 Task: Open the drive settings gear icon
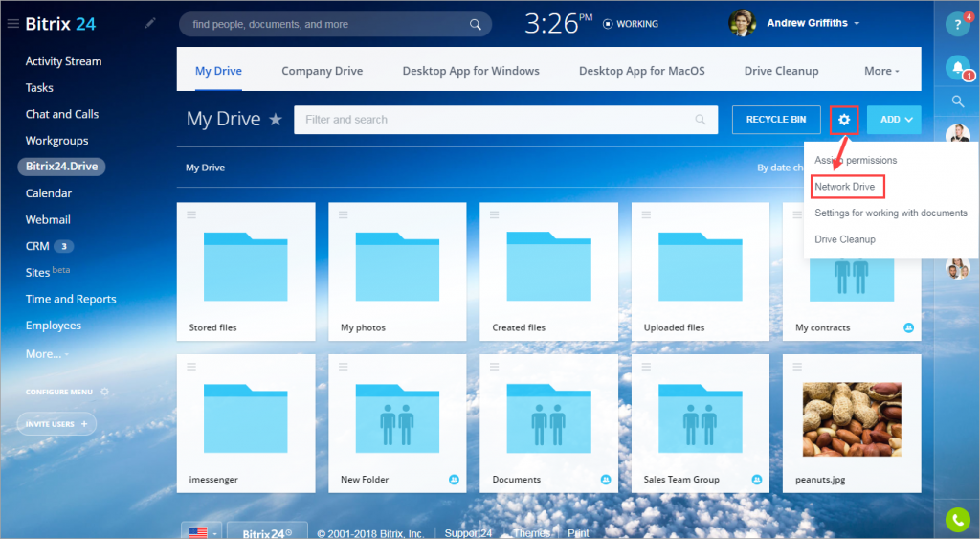(844, 120)
